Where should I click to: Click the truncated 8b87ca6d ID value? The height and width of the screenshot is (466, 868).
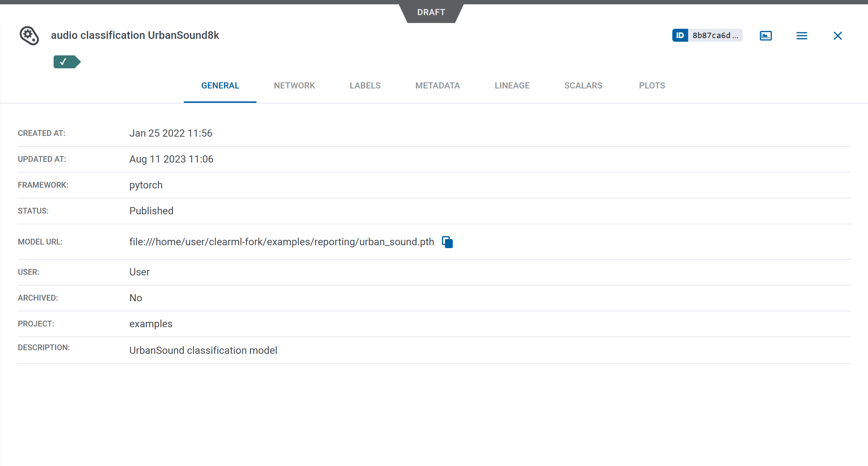coord(716,35)
